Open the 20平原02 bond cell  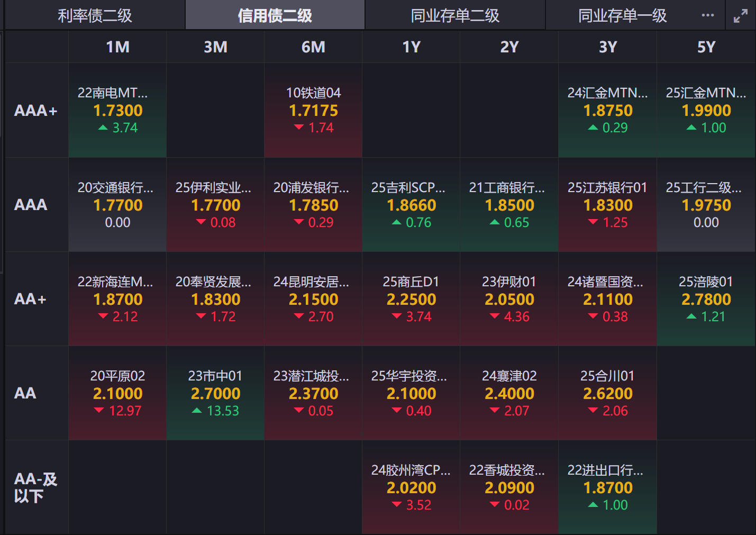click(x=117, y=393)
